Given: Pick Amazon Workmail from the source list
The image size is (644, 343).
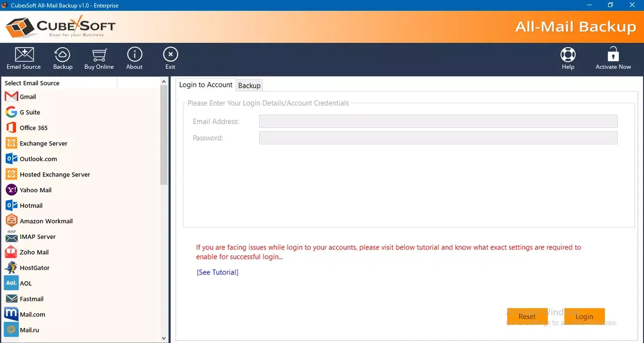Looking at the screenshot, I should pos(46,221).
